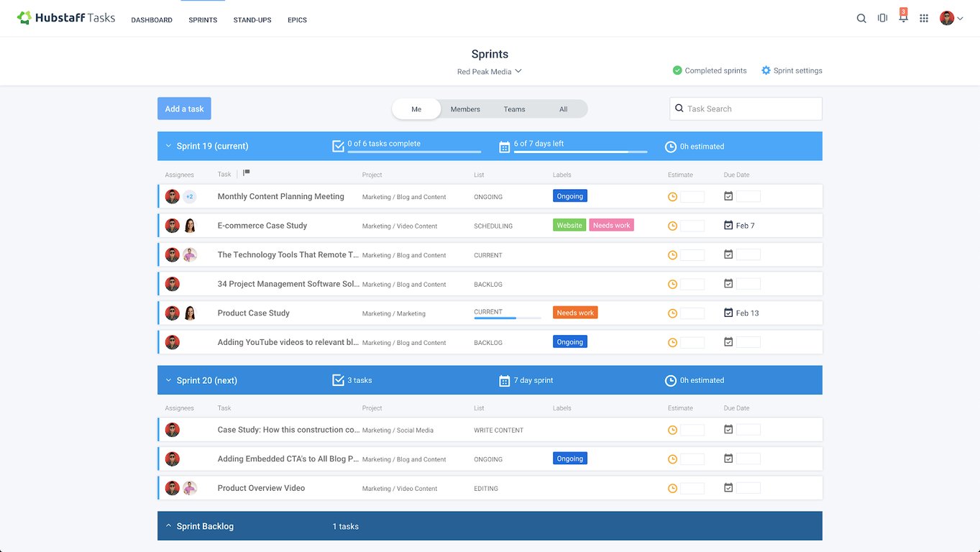Viewport: 980px width, 552px height.
Task: Click the Product Case Study list progress bar
Action: pos(508,318)
